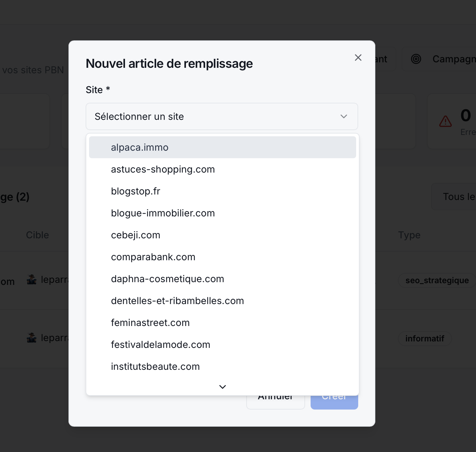Choose astuces-shopping.com option
Screen dimensions: 476x452
pyautogui.click(x=163, y=169)
